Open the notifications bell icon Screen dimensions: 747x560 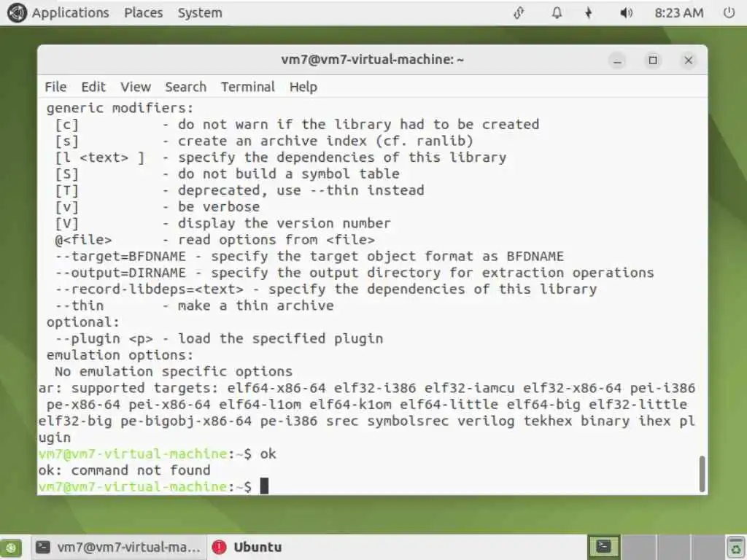[557, 13]
